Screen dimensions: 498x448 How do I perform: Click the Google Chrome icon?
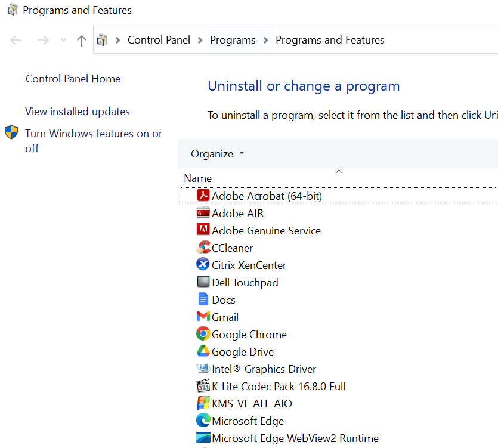coord(203,334)
